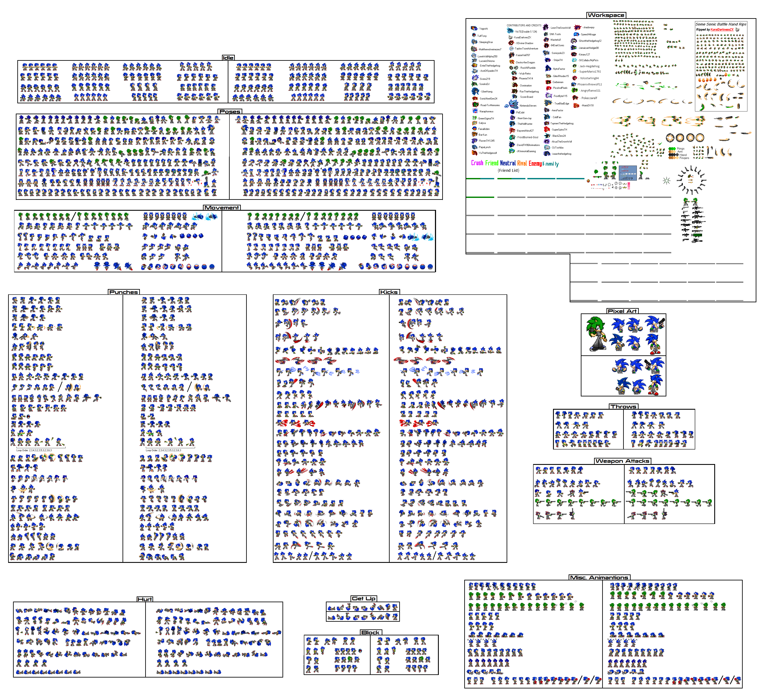Select the JKImmortalGaming avatar icon
Image resolution: width=763 pixels, height=700 pixels.
pos(512,151)
